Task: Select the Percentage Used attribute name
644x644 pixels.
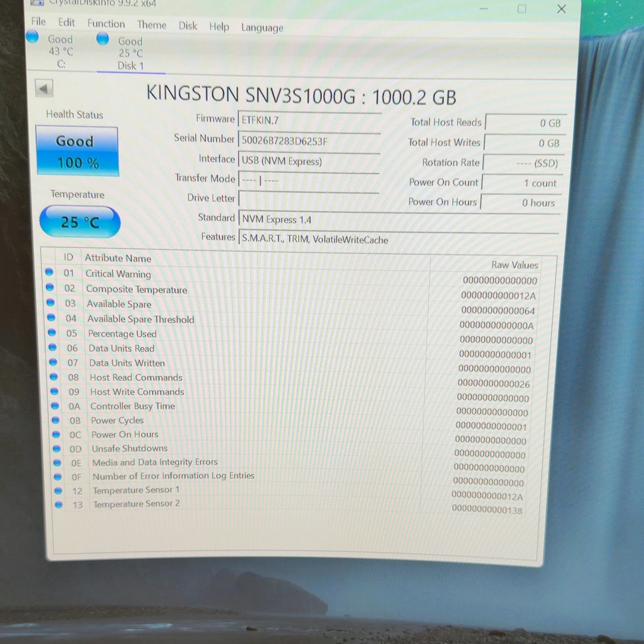Action: [122, 333]
